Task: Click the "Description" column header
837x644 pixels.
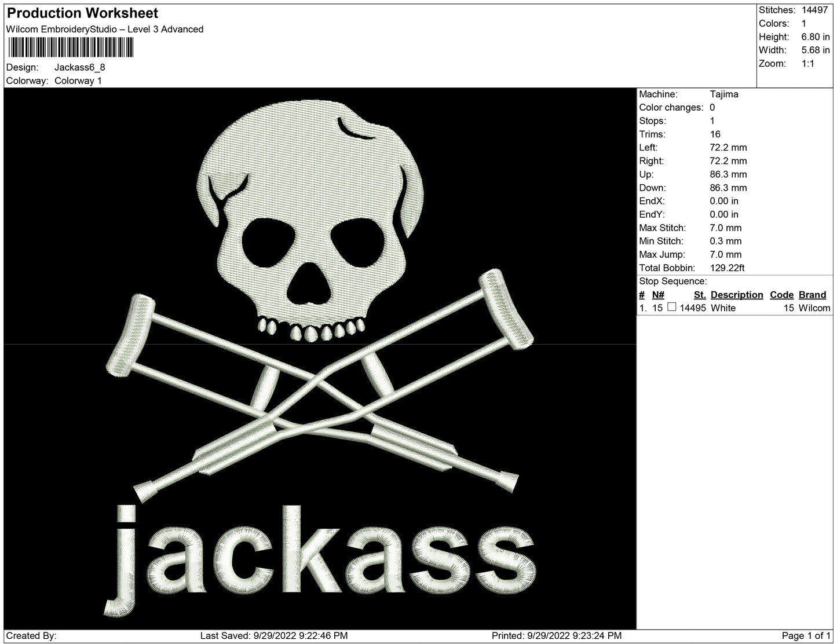Action: [737, 295]
